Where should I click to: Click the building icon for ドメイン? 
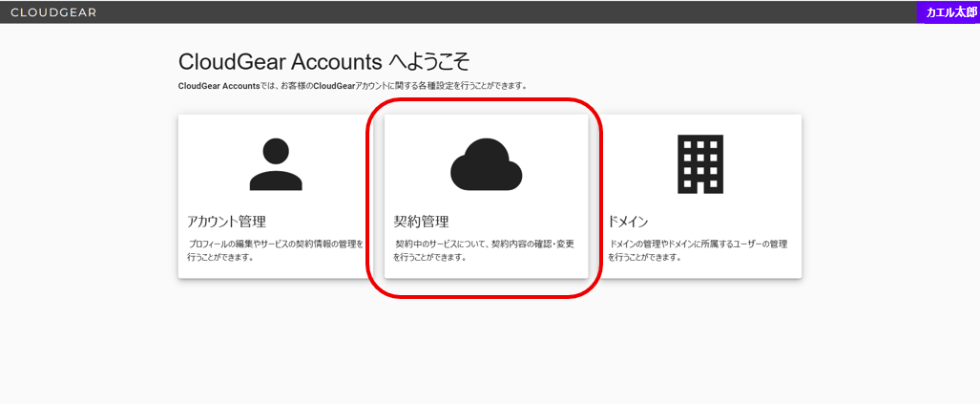tap(700, 164)
